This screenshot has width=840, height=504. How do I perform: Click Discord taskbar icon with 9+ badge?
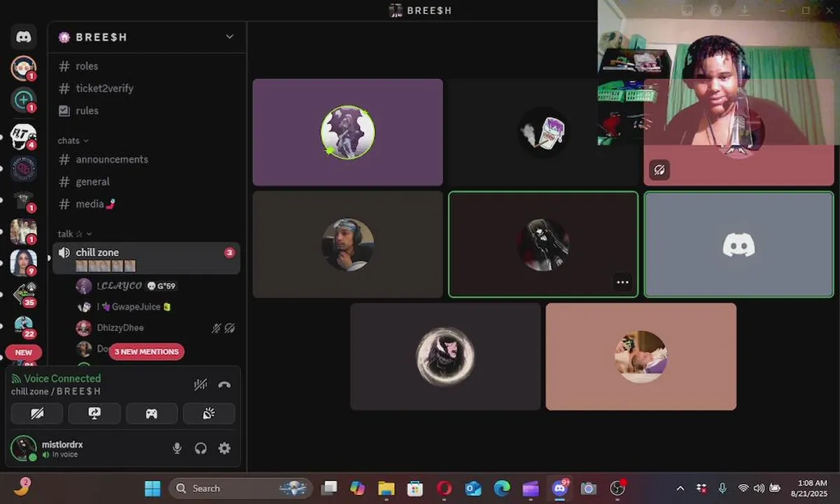coord(560,488)
